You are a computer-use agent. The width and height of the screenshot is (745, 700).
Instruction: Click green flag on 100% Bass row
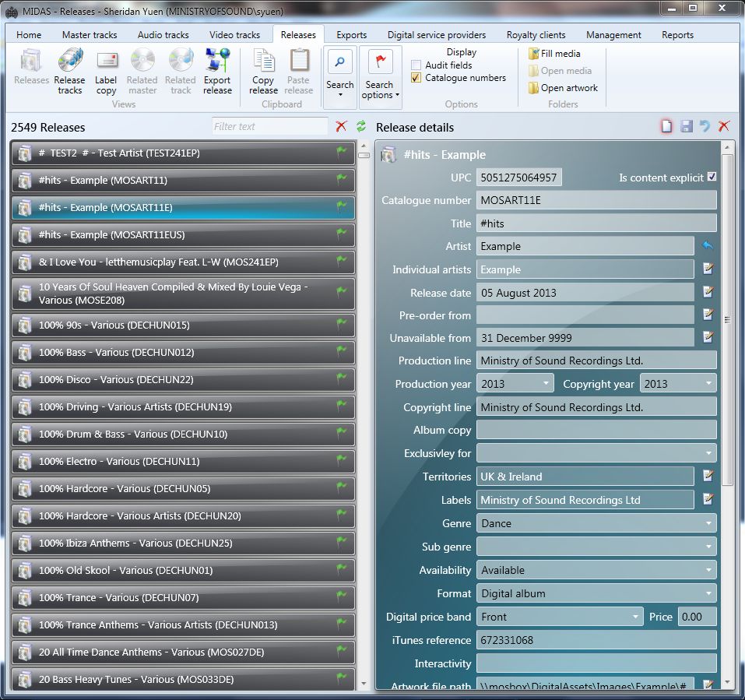point(341,350)
